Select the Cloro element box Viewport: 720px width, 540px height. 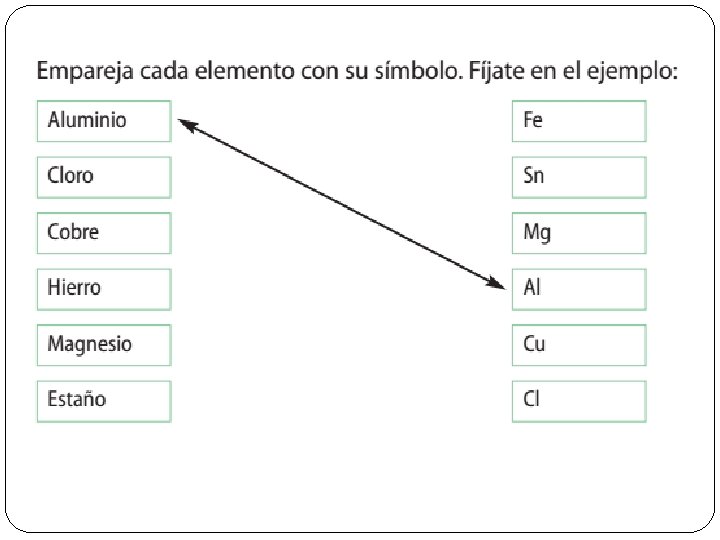103,177
